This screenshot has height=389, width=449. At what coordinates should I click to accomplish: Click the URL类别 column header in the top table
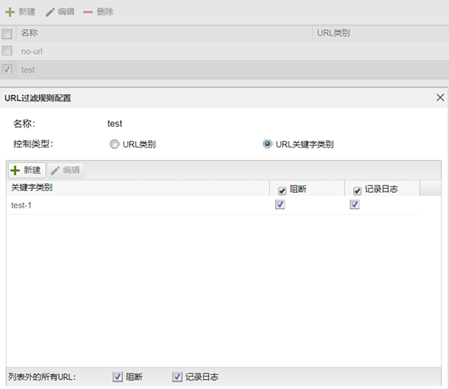[x=381, y=33]
